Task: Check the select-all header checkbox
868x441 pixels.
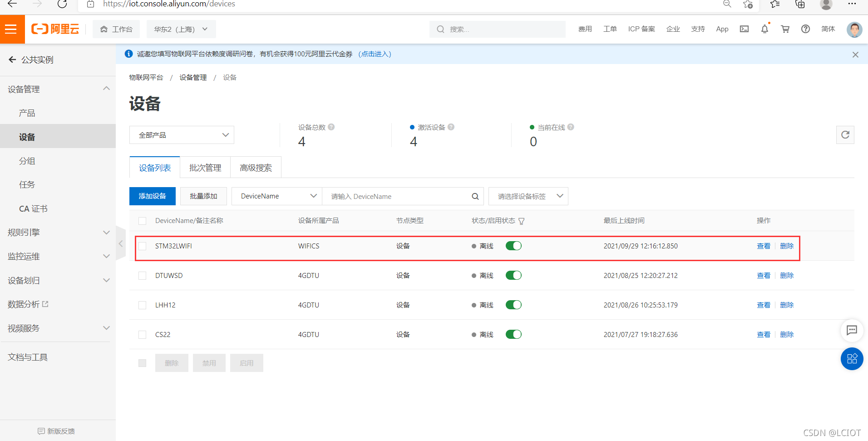Action: [143, 221]
